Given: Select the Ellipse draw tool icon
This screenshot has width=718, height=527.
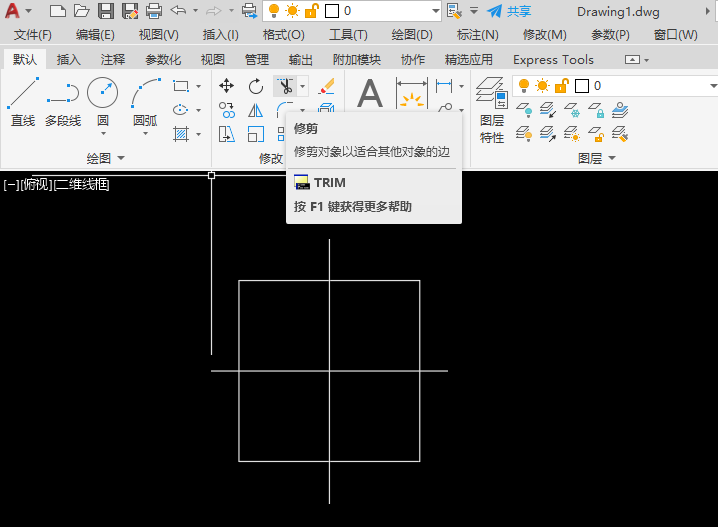Looking at the screenshot, I should tap(181, 110).
